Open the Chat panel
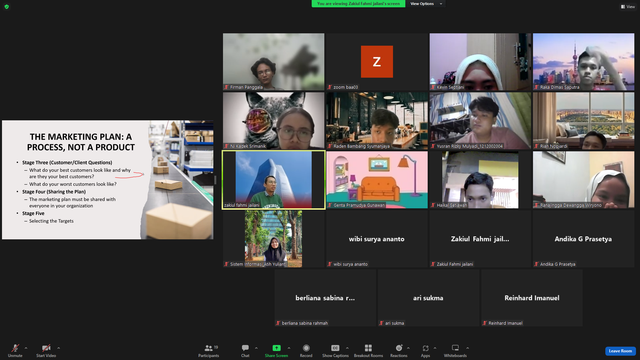This screenshot has height=360, width=640. pyautogui.click(x=245, y=350)
